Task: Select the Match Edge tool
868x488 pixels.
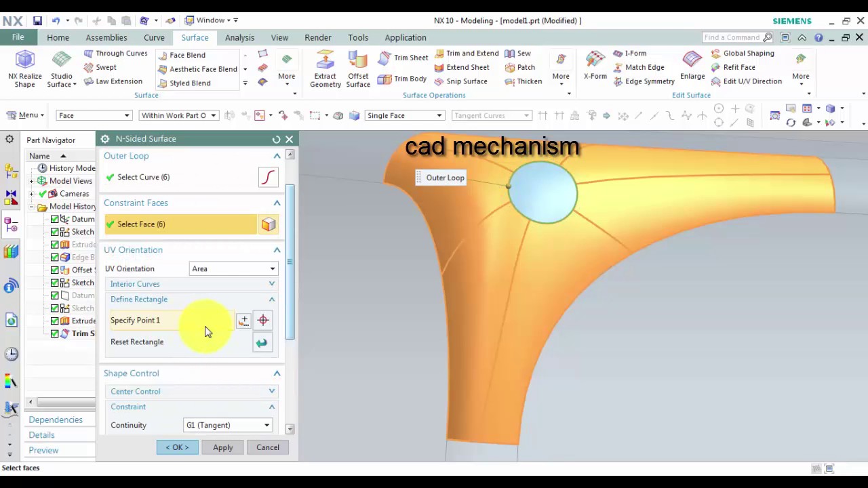Action: click(x=638, y=67)
